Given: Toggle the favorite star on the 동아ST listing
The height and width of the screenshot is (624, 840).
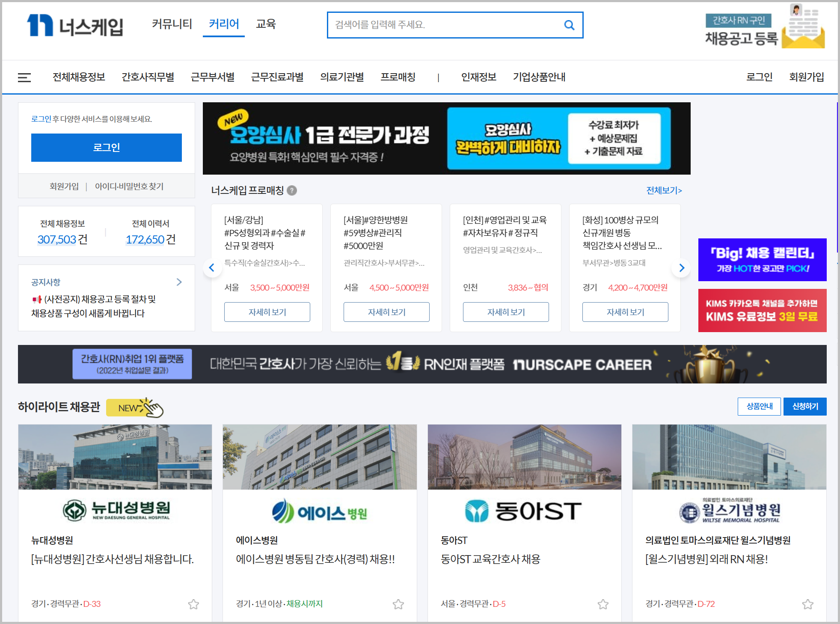Looking at the screenshot, I should [x=603, y=604].
